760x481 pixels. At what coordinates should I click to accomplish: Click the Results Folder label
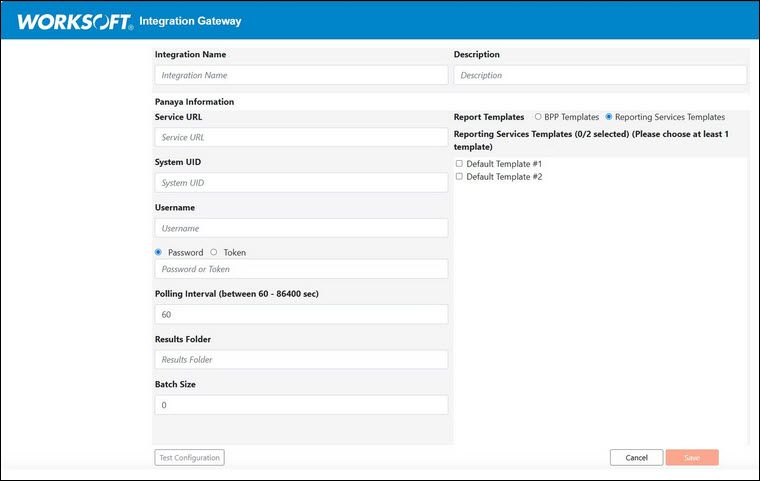(x=183, y=339)
